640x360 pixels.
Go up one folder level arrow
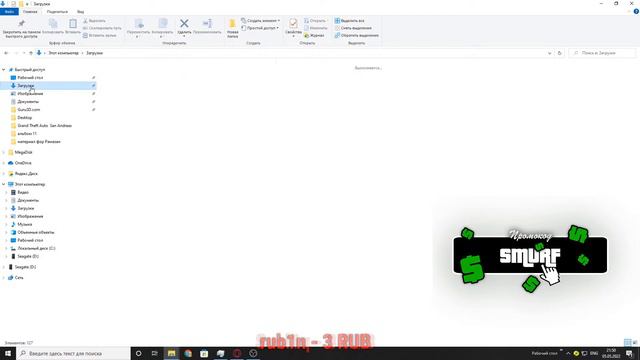[x=31, y=53]
